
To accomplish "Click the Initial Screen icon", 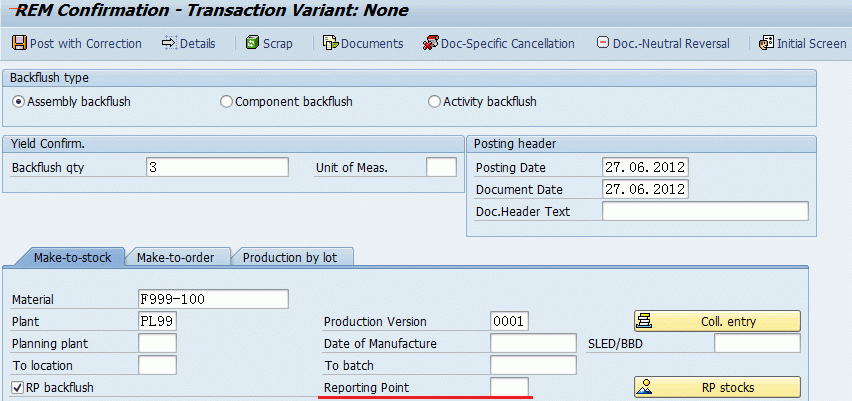I will click(766, 43).
